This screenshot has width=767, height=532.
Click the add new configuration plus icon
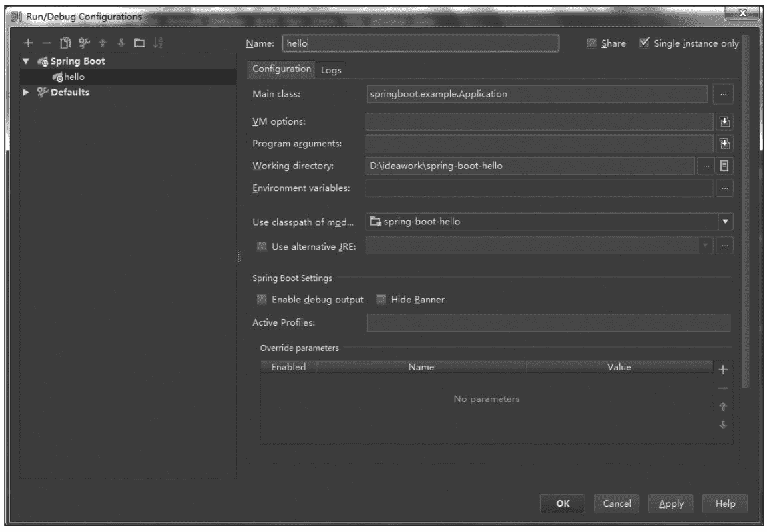point(29,43)
